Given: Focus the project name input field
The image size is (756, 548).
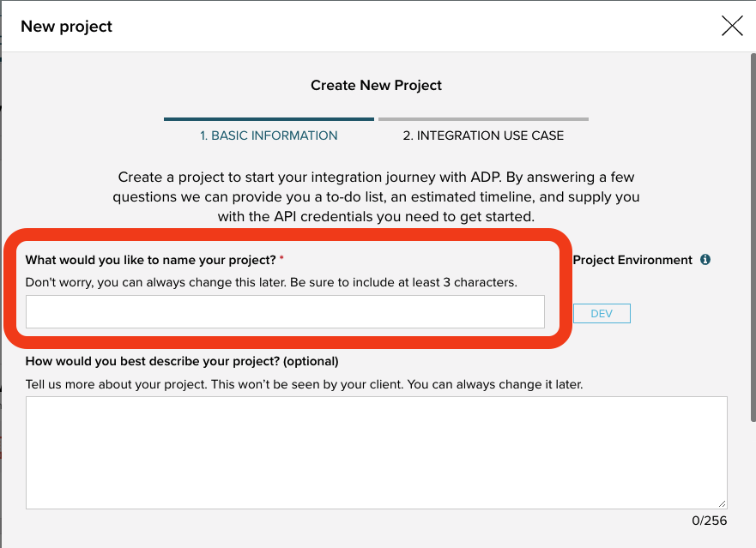Looking at the screenshot, I should [285, 312].
